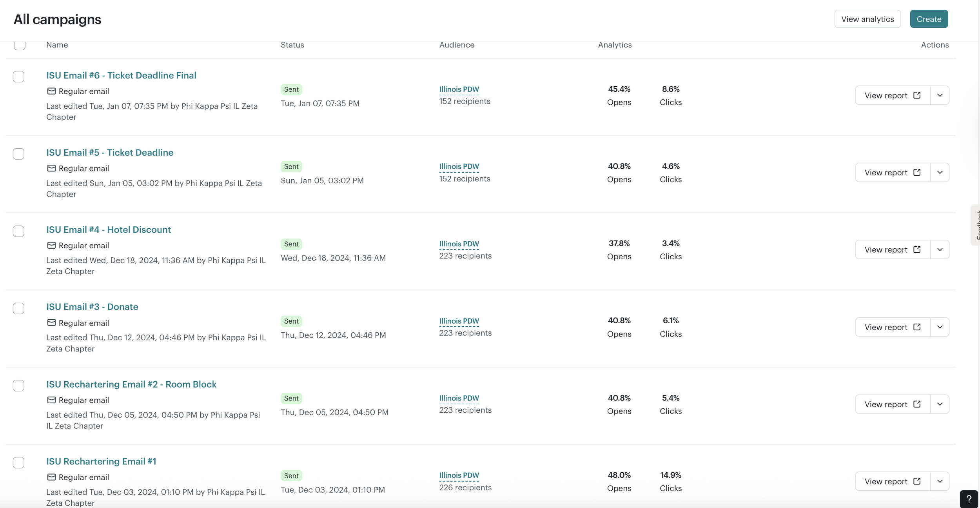980x508 pixels.
Task: Expand the actions dropdown for ISU Email #5
Action: [x=940, y=172]
